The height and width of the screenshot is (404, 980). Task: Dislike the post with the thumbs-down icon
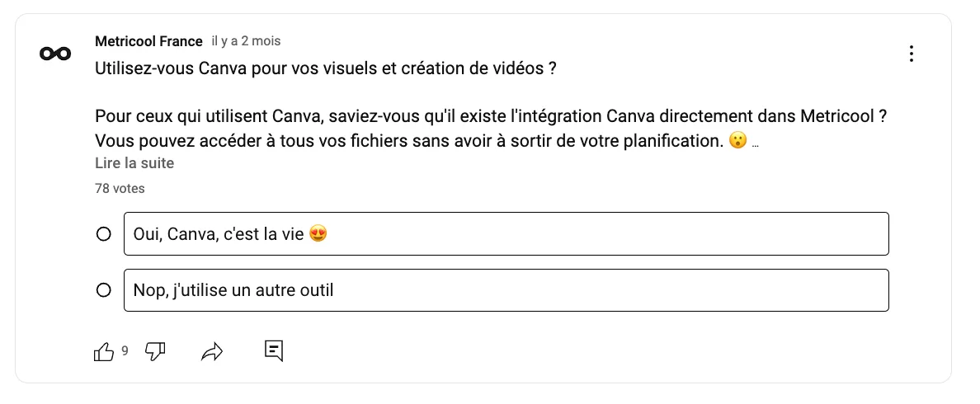point(155,351)
